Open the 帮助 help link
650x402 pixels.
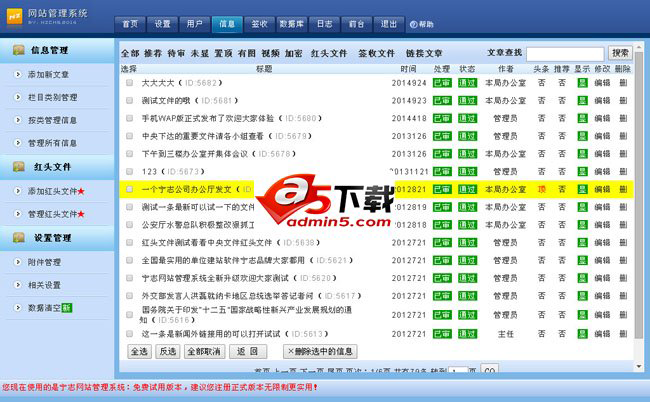pos(422,24)
